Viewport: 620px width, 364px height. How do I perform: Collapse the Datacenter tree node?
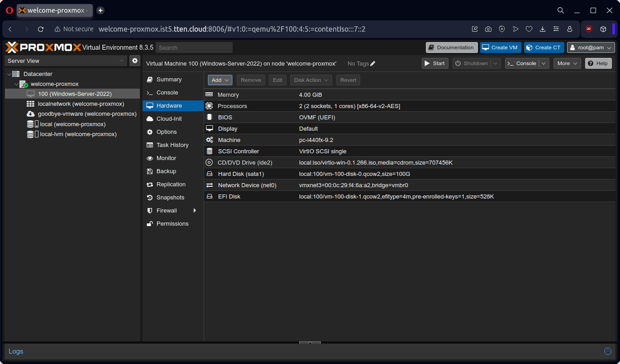9,74
